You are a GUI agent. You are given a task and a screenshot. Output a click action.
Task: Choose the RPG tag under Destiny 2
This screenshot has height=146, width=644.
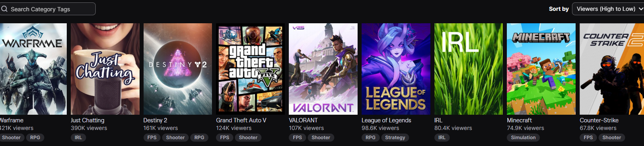(x=199, y=138)
